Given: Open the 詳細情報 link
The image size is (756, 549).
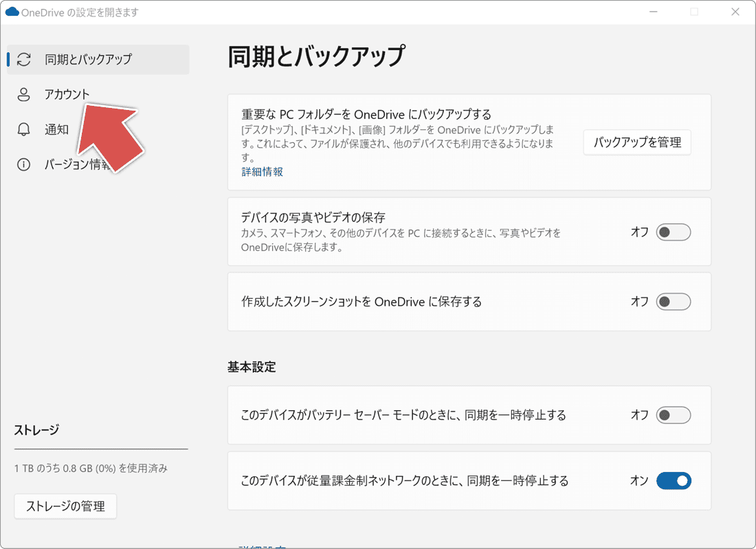Looking at the screenshot, I should 262,172.
